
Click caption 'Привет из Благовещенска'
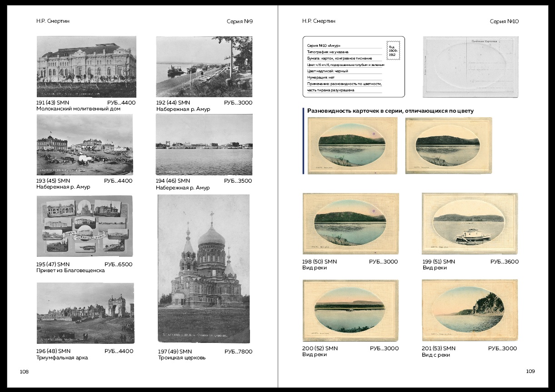(x=70, y=271)
